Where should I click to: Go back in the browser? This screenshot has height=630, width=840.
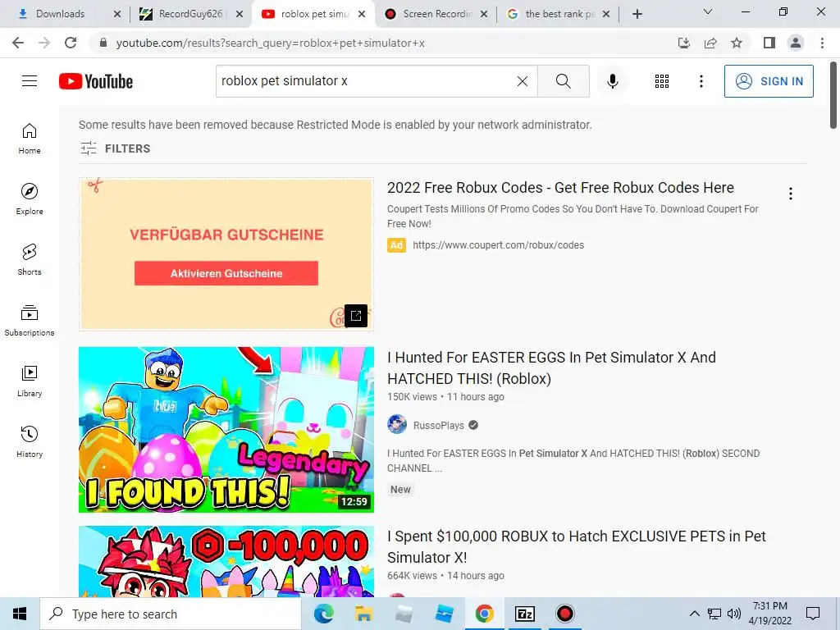[18, 43]
